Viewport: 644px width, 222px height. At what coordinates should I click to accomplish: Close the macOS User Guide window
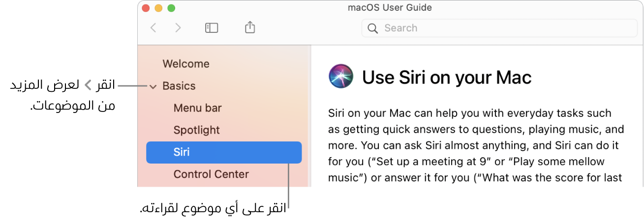coord(146,8)
